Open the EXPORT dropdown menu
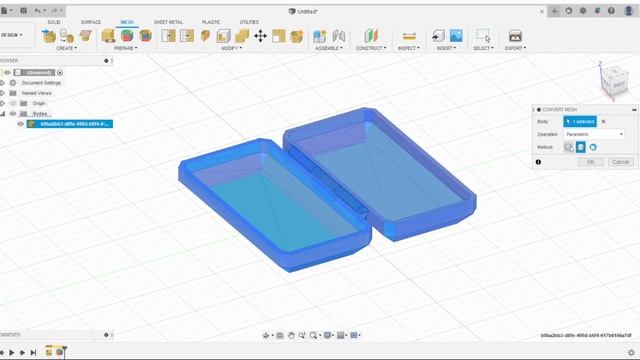The width and height of the screenshot is (640, 360). [515, 48]
